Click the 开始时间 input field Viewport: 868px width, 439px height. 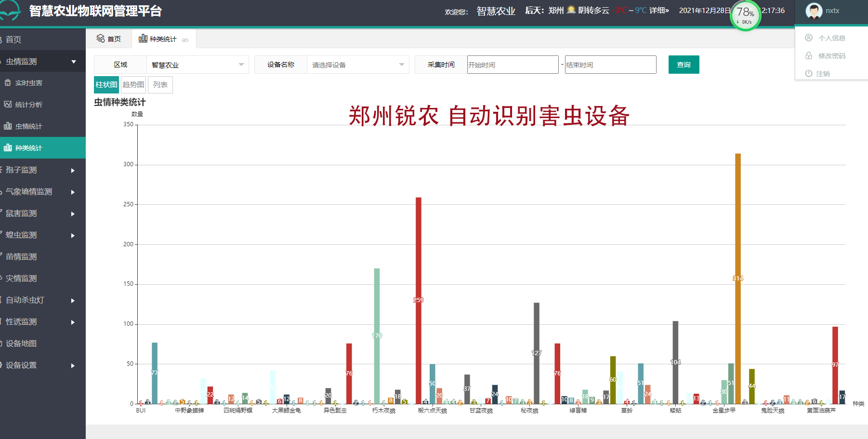(x=513, y=65)
